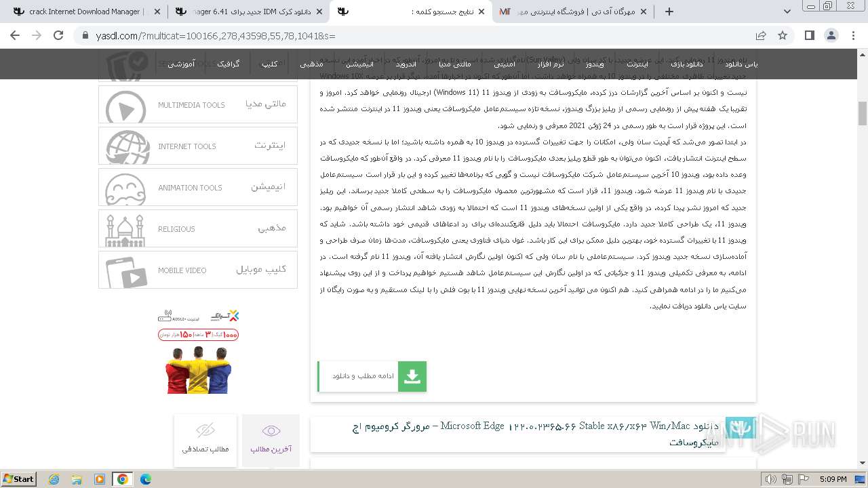Click the page vertical scrollbar thumb

[x=863, y=113]
